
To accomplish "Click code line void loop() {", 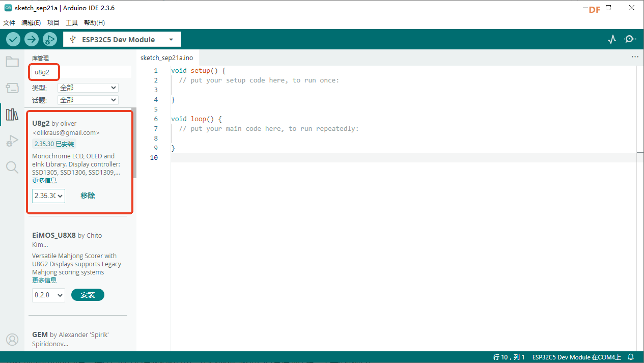I will click(x=197, y=119).
